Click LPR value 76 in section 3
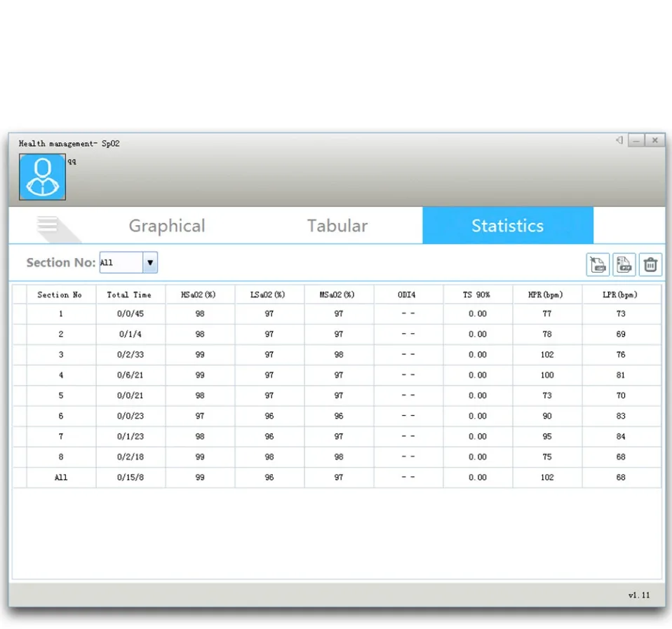This screenshot has width=672, height=629. point(621,355)
